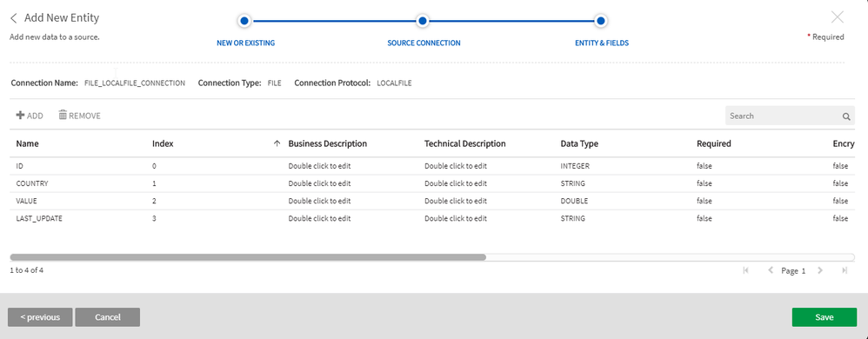Select the COUNTRY field row name
868x339 pixels.
click(x=32, y=183)
